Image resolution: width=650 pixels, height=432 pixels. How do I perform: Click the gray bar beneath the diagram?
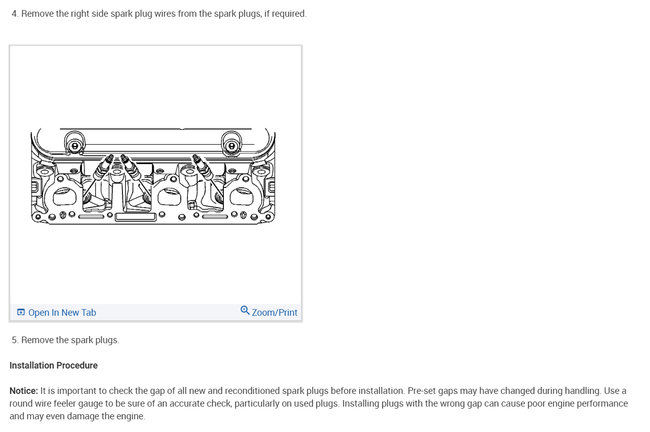(x=155, y=312)
